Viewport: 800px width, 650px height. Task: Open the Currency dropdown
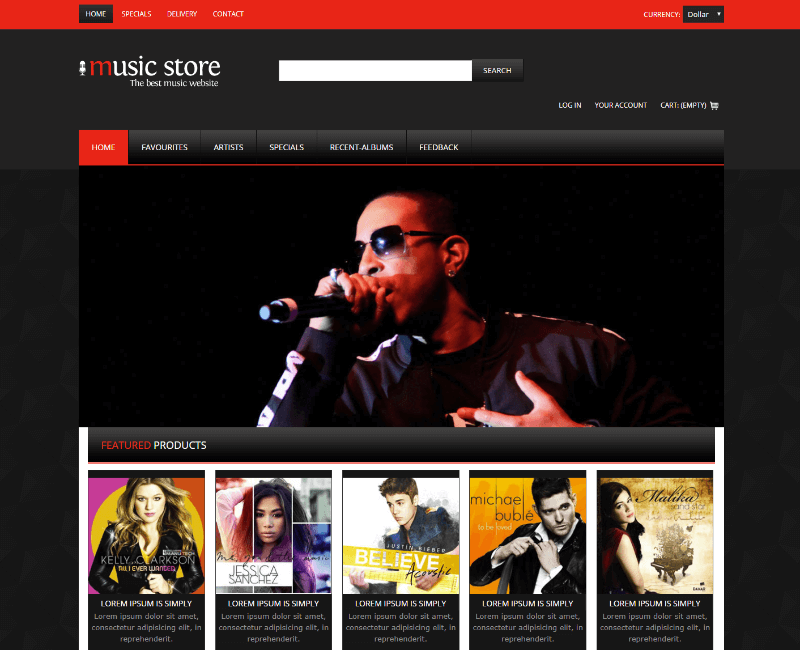pyautogui.click(x=703, y=14)
